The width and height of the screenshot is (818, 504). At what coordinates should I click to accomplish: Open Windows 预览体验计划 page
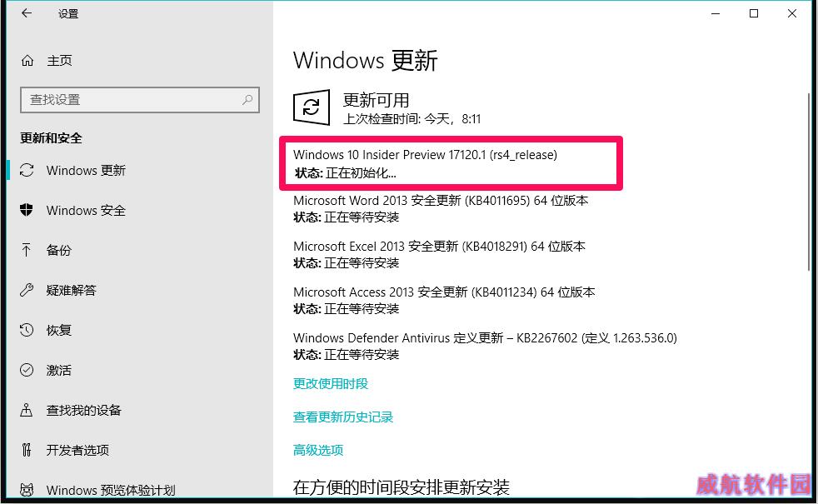coord(97,491)
